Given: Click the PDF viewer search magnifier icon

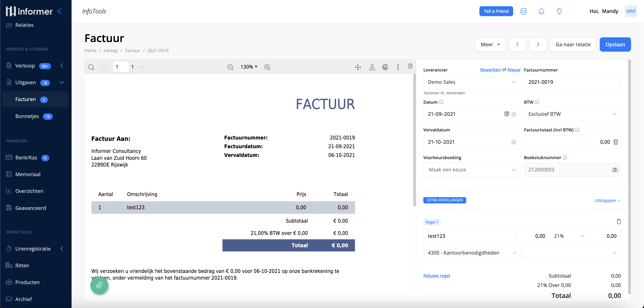Looking at the screenshot, I should coord(91,67).
